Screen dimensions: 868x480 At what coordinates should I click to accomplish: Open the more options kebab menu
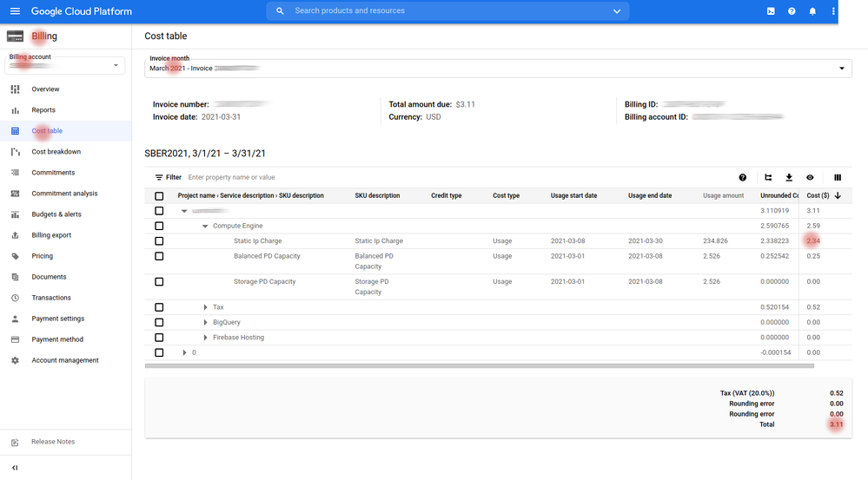click(x=833, y=11)
